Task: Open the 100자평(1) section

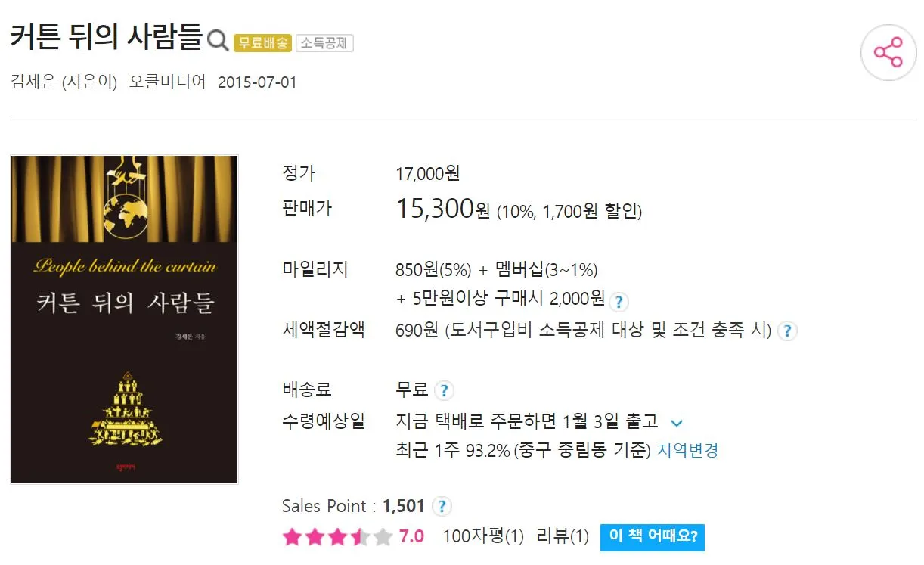Action: click(483, 537)
